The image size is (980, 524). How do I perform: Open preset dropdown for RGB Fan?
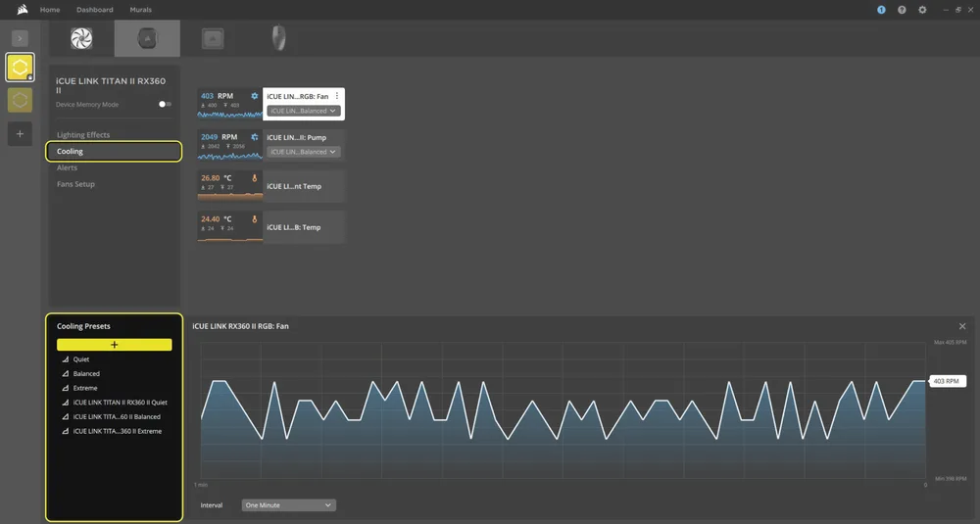click(303, 111)
